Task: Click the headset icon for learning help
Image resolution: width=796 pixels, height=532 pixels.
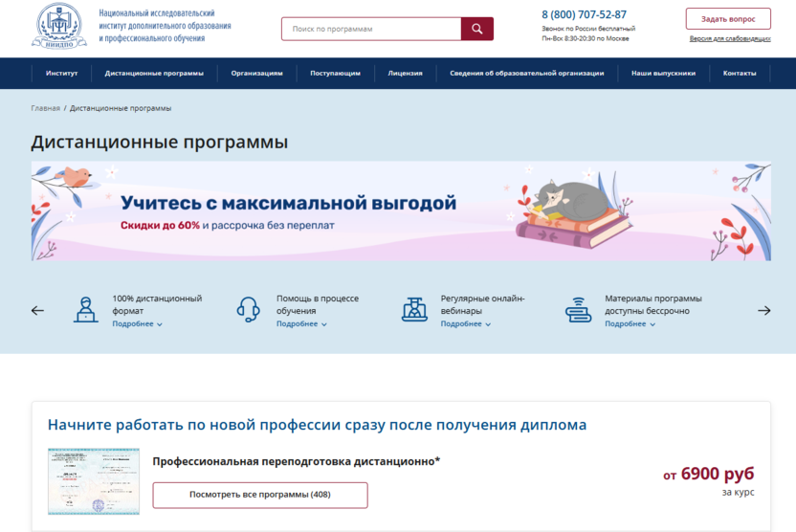Action: [x=248, y=310]
